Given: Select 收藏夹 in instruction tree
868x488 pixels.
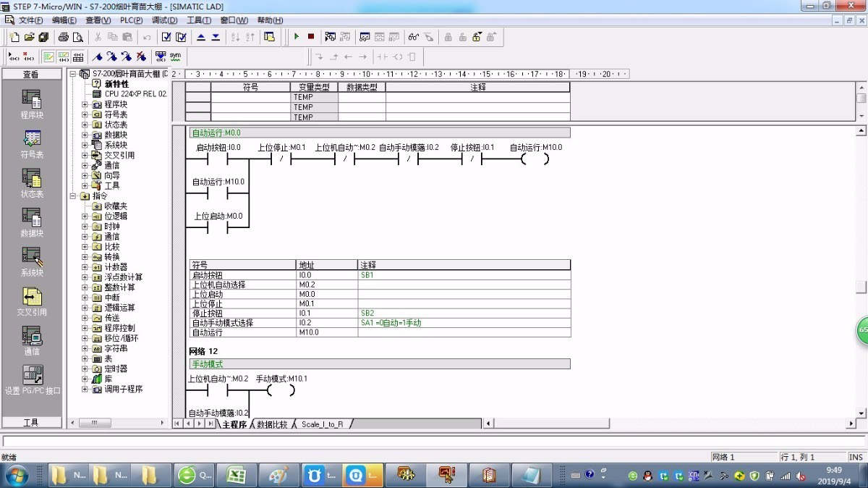Looking at the screenshot, I should tap(116, 206).
